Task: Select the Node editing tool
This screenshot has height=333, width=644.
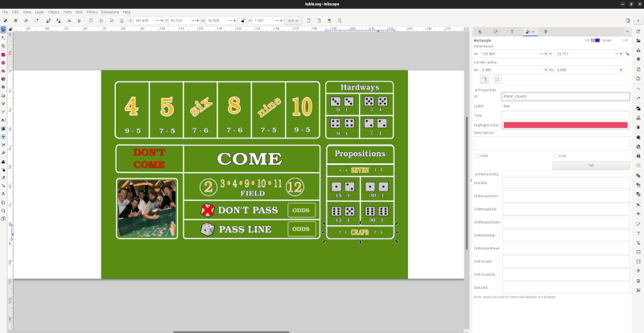Action: click(x=3, y=38)
